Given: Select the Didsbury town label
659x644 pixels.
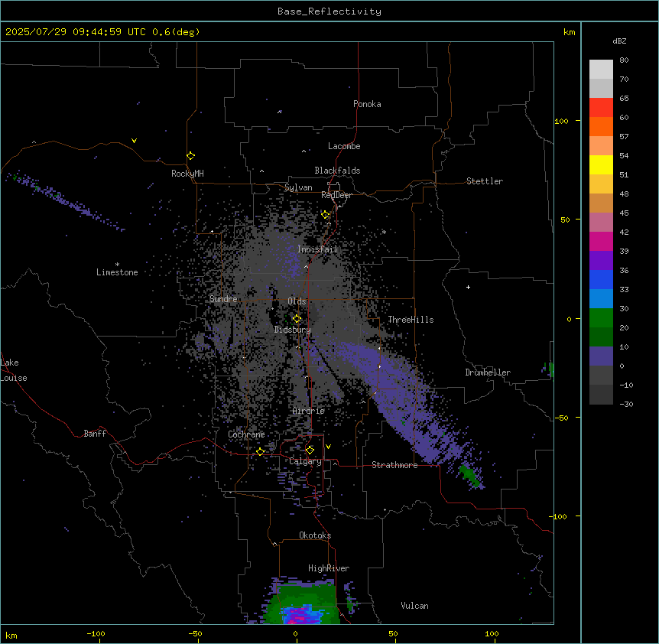Looking at the screenshot, I should [293, 330].
